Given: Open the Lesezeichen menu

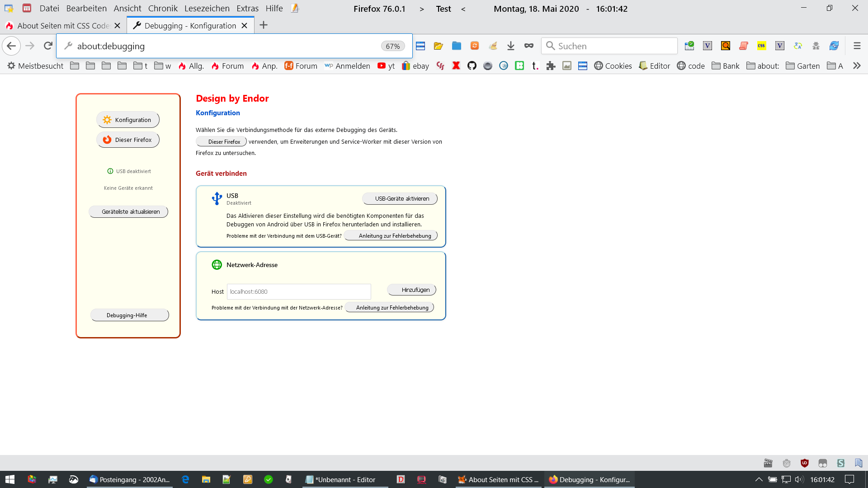Looking at the screenshot, I should click(x=207, y=9).
